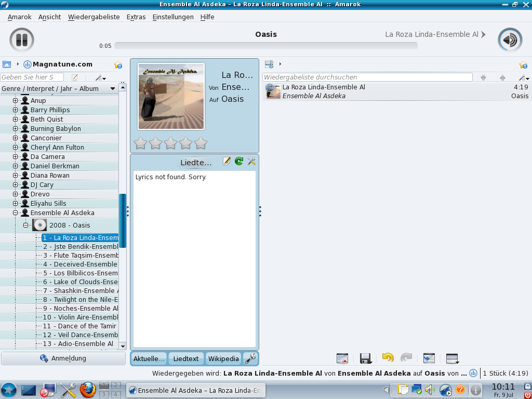The width and height of the screenshot is (532, 399).
Task: Switch to virtual desktop 2 in the pager
Action: (115, 386)
